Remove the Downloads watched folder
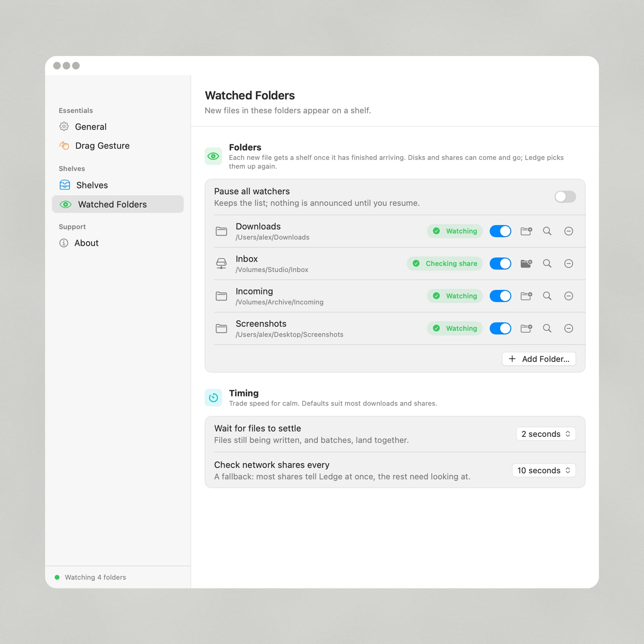This screenshot has height=644, width=644. [569, 231]
